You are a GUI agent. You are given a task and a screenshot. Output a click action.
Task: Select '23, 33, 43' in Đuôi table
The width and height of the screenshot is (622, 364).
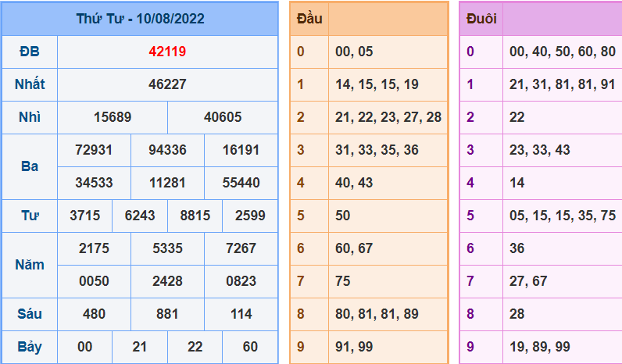[x=539, y=150]
